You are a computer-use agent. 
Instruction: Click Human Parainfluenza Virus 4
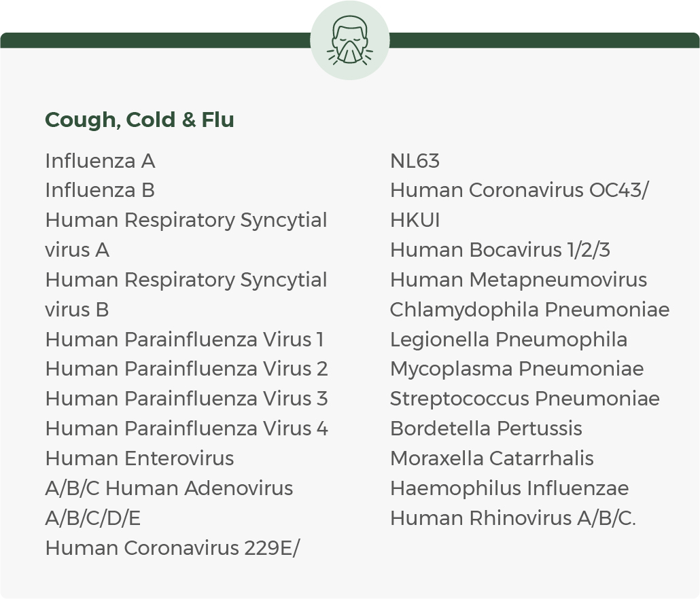[x=186, y=429]
